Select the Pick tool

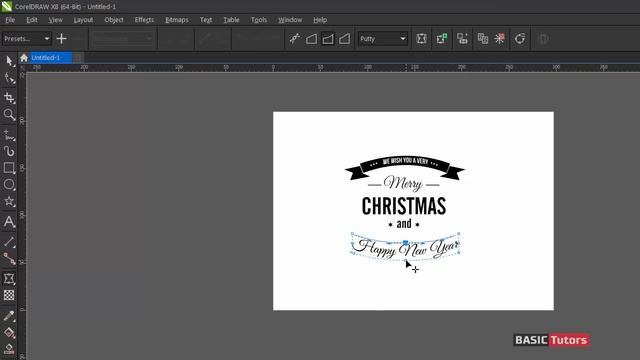coord(9,61)
